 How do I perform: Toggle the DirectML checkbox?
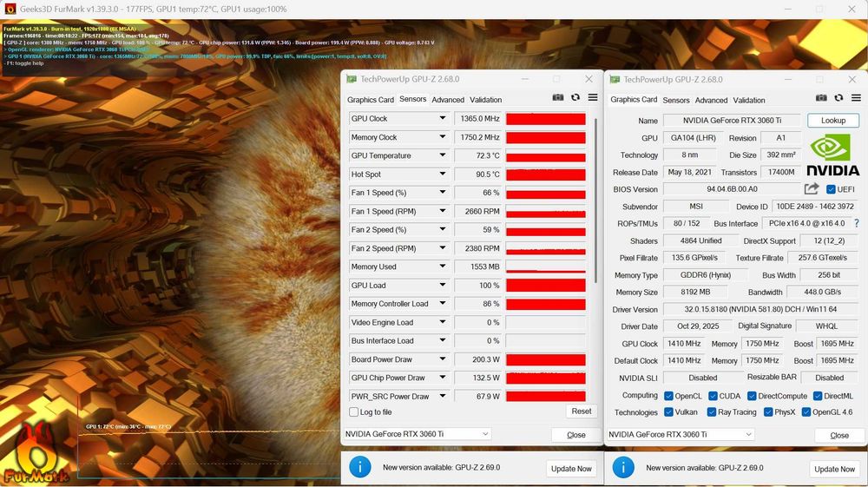tap(818, 396)
